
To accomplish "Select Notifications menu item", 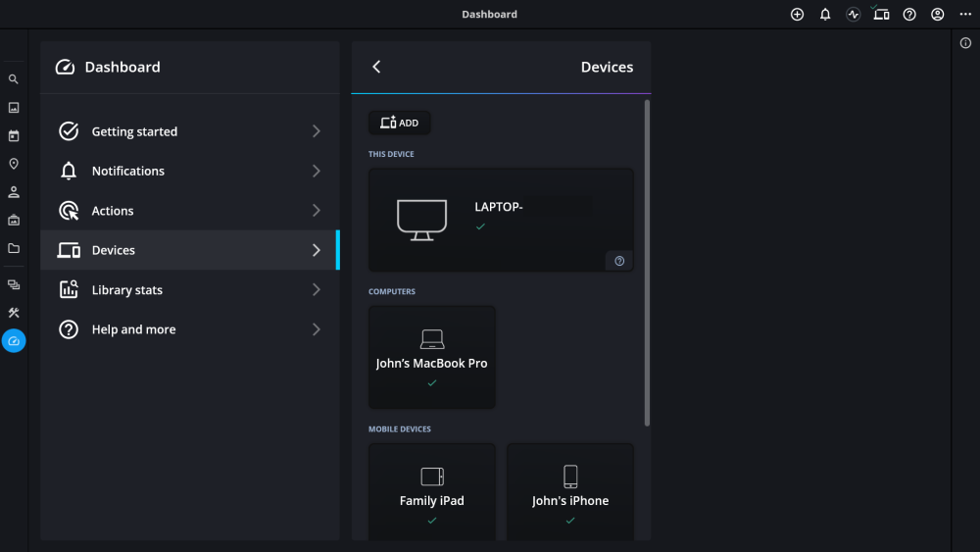I will point(190,172).
